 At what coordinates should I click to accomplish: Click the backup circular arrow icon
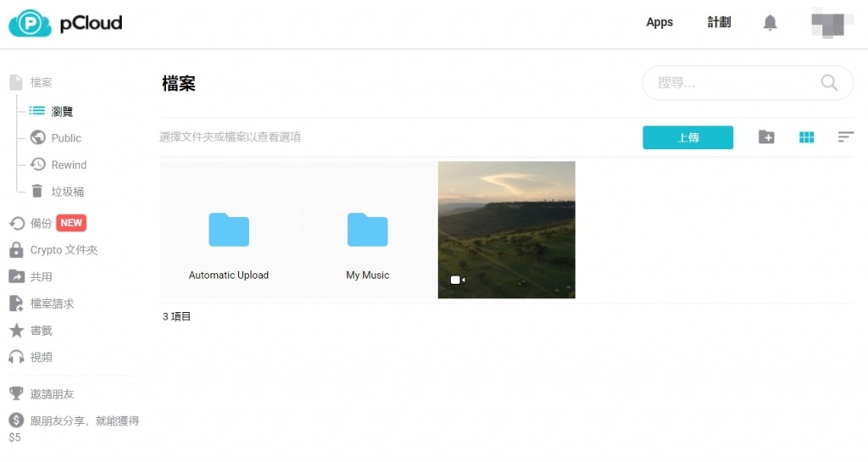pos(17,223)
